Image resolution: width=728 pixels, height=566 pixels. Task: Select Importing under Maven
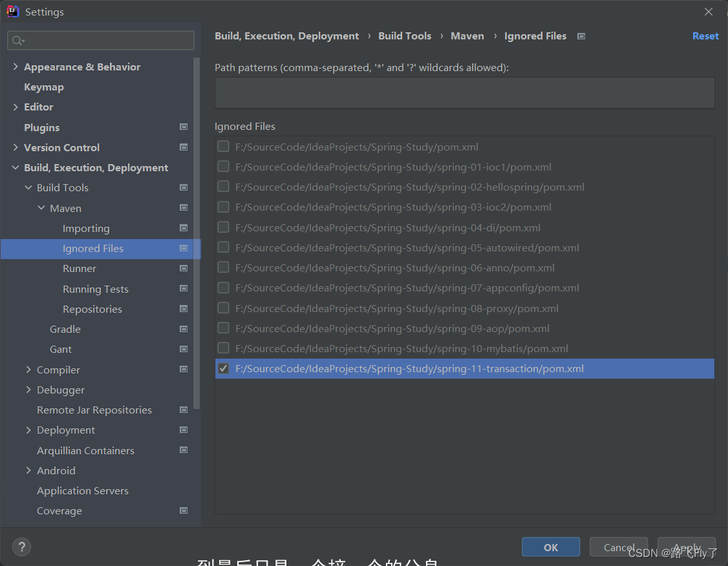pyautogui.click(x=86, y=228)
